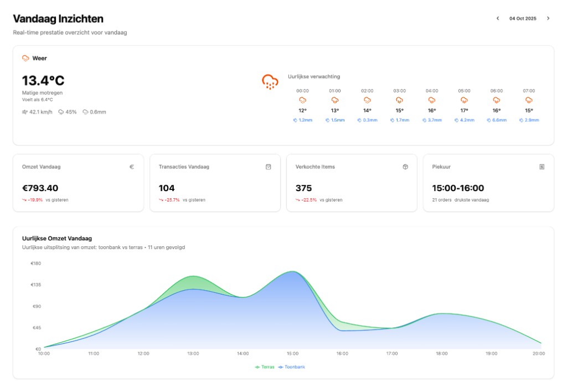Toggle the Toonbank series in chart legend
The height and width of the screenshot is (392, 567).
click(292, 367)
